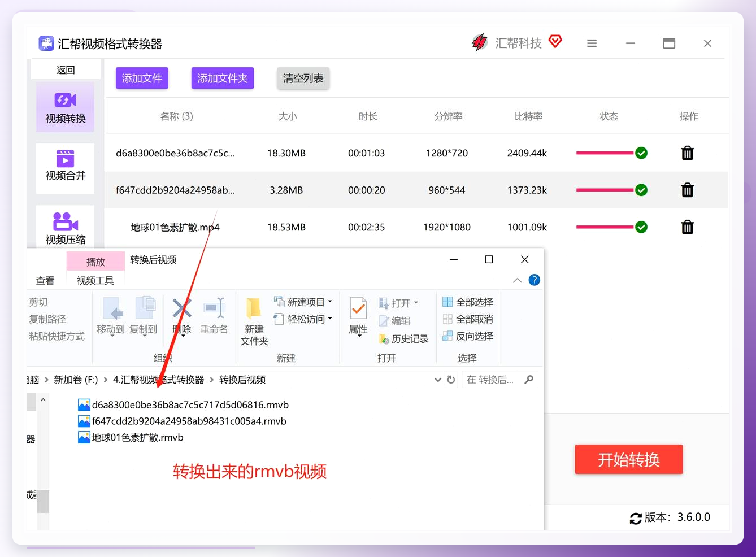Click the 清空列表 button

pos(303,78)
